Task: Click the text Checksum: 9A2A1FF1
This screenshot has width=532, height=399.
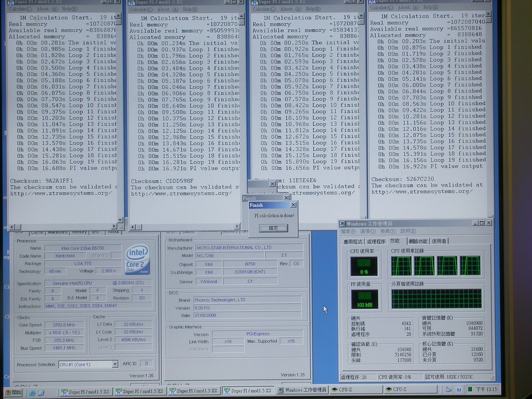Action: click(x=42, y=181)
